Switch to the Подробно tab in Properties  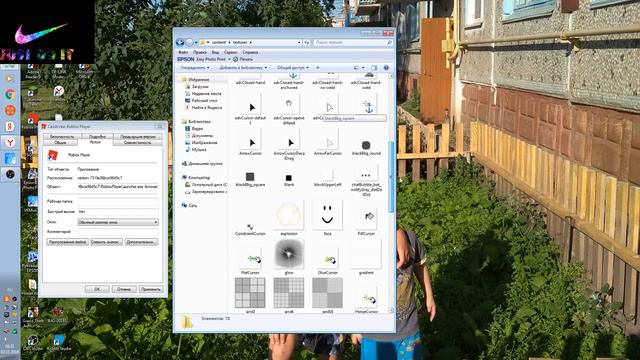tap(97, 137)
